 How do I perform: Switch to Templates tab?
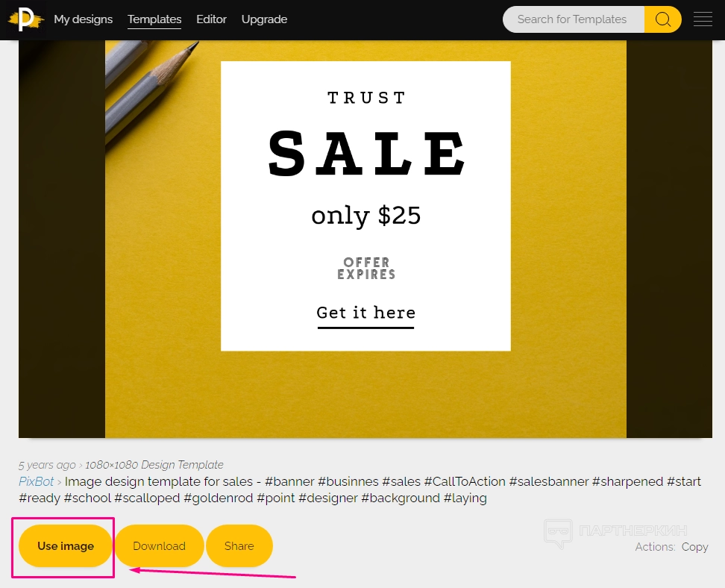click(x=154, y=19)
